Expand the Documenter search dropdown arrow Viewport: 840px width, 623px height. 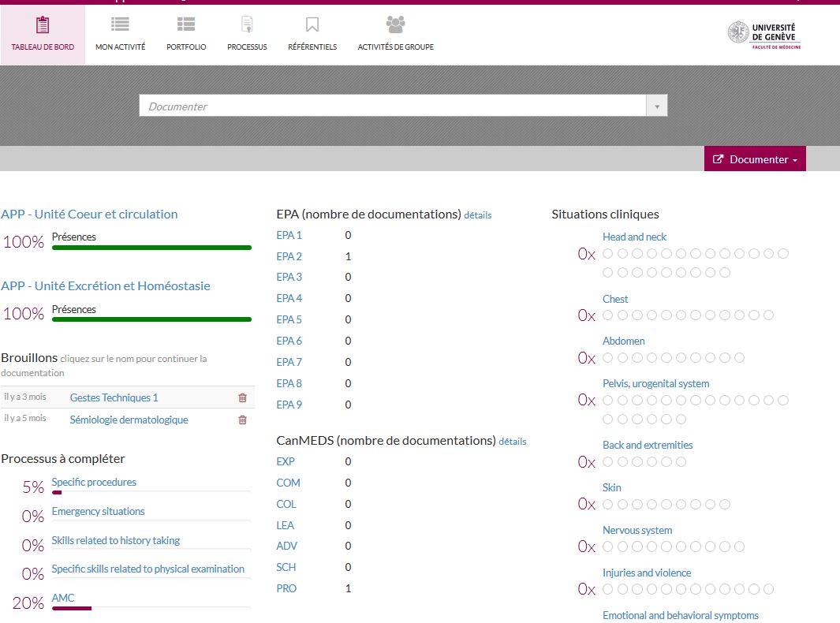pyautogui.click(x=656, y=106)
